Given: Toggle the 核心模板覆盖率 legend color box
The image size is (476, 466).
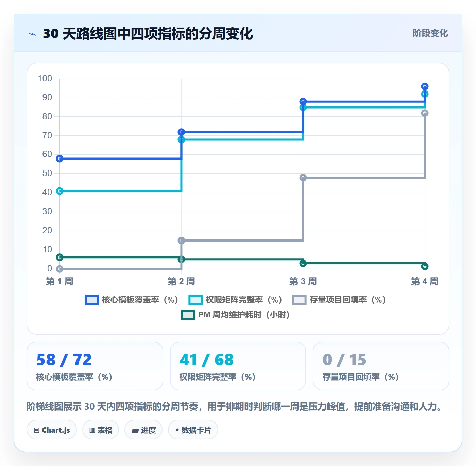Looking at the screenshot, I should pyautogui.click(x=92, y=300).
